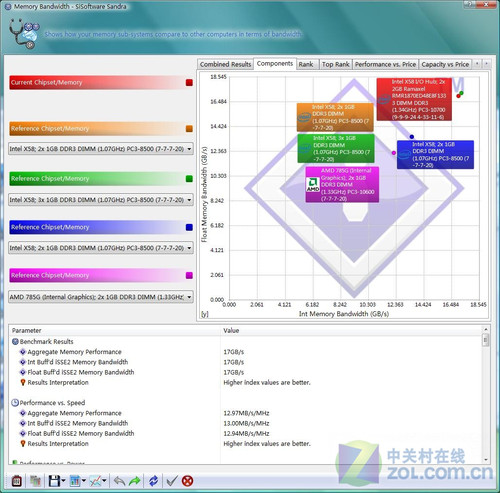The width and height of the screenshot is (500, 493).
Task: Open the orange reference Intel X58 2x 1GB dropdown
Action: pyautogui.click(x=101, y=149)
